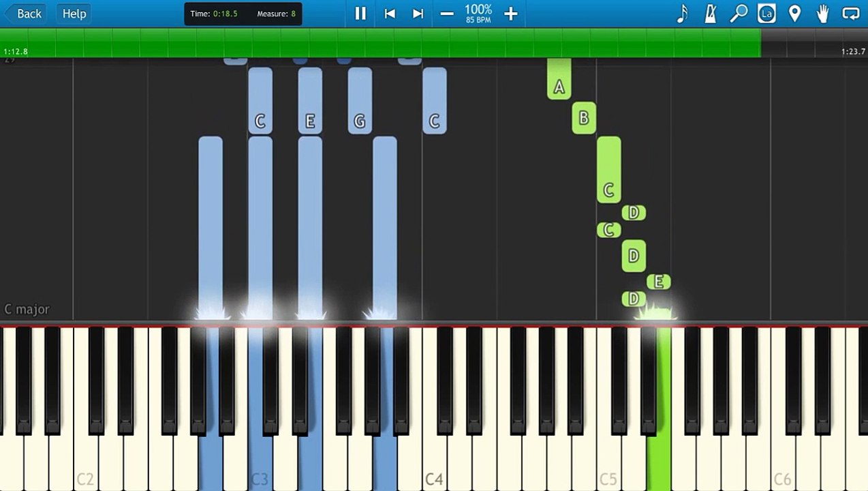This screenshot has width=868, height=491.
Task: Click the green falling note labeled E
Action: (659, 282)
